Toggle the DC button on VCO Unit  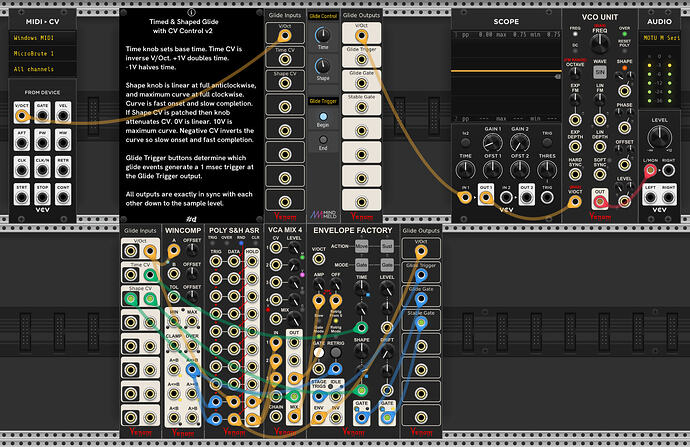575,51
